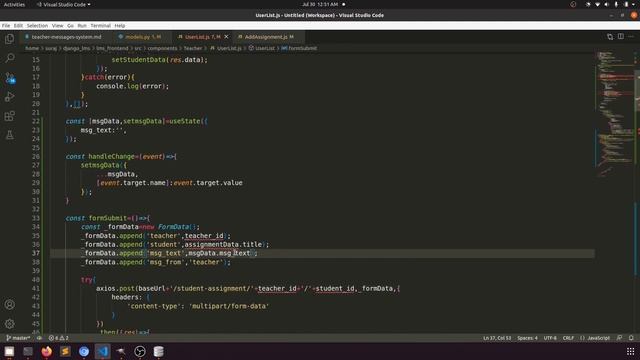Close the UserList.js tab
The height and width of the screenshot is (360, 640).
227,37
